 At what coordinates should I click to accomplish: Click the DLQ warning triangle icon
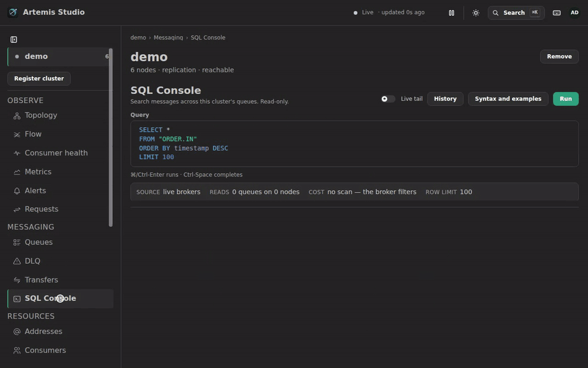pyautogui.click(x=17, y=261)
